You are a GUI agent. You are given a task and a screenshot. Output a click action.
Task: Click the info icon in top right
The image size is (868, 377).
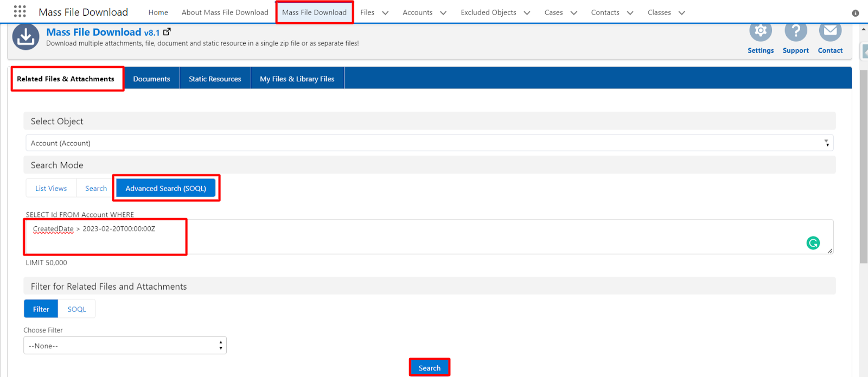click(856, 13)
